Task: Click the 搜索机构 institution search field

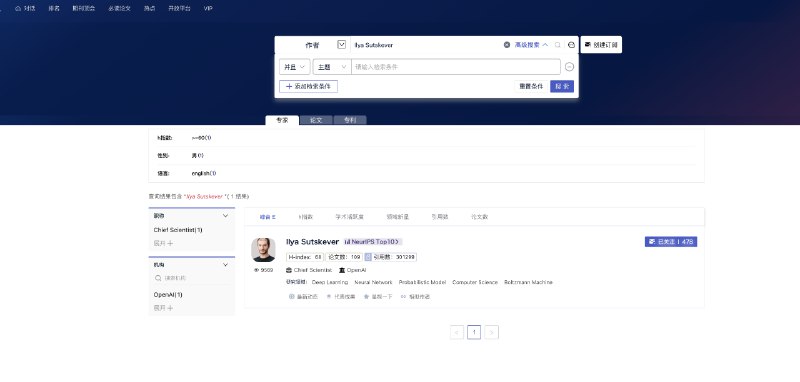Action: 191,278
